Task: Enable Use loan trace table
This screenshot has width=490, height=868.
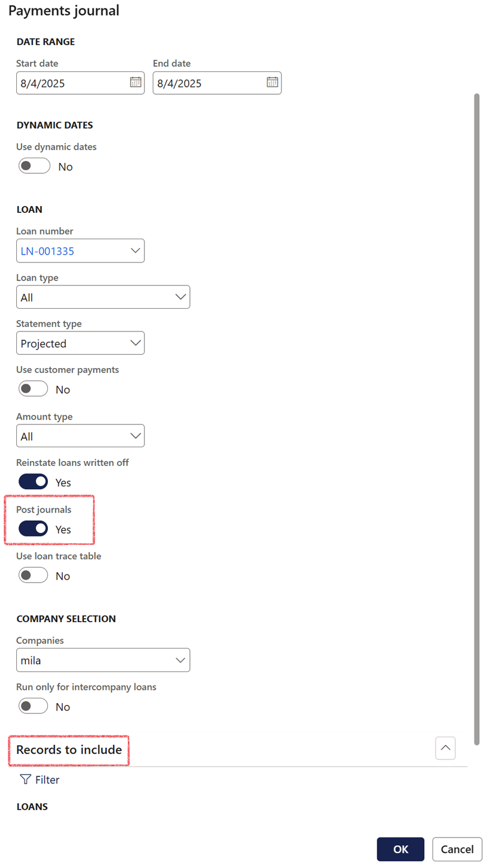Action: tap(34, 575)
